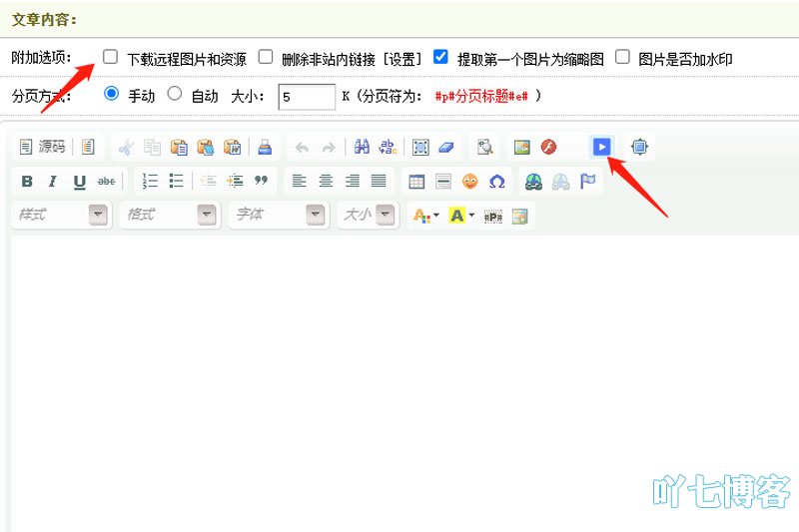This screenshot has width=799, height=532.
Task: Click the select all icon
Action: [x=420, y=147]
